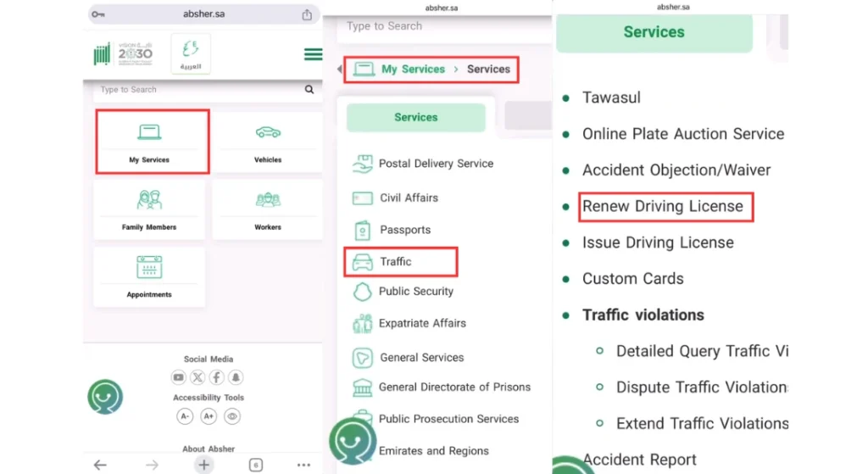The width and height of the screenshot is (868, 474).
Task: Click the absher.sa address bar in the left panel
Action: (x=203, y=14)
